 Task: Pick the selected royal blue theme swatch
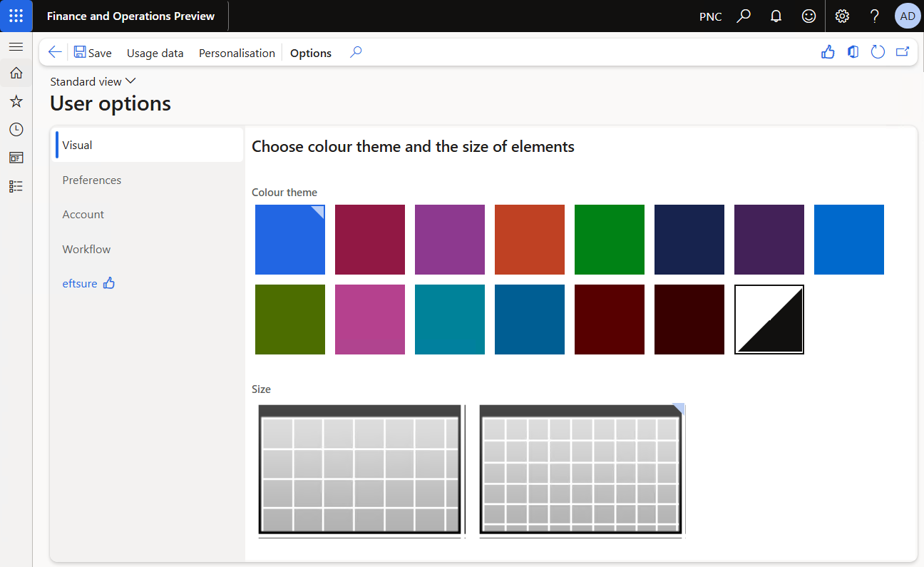(x=290, y=240)
